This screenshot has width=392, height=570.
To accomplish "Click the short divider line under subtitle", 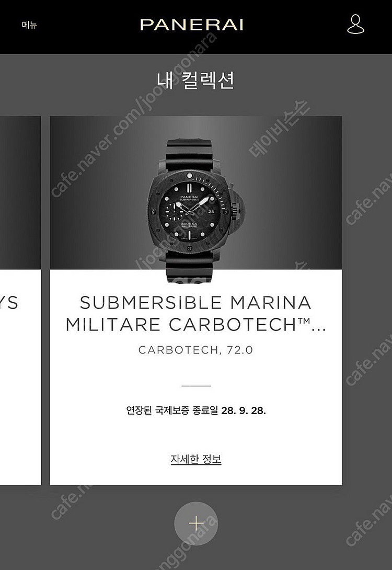I will click(x=196, y=386).
